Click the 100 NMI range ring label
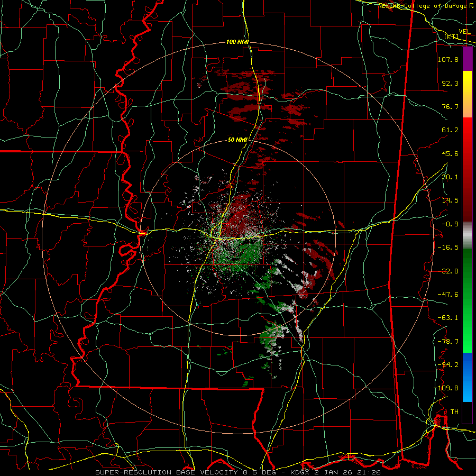 tap(237, 42)
